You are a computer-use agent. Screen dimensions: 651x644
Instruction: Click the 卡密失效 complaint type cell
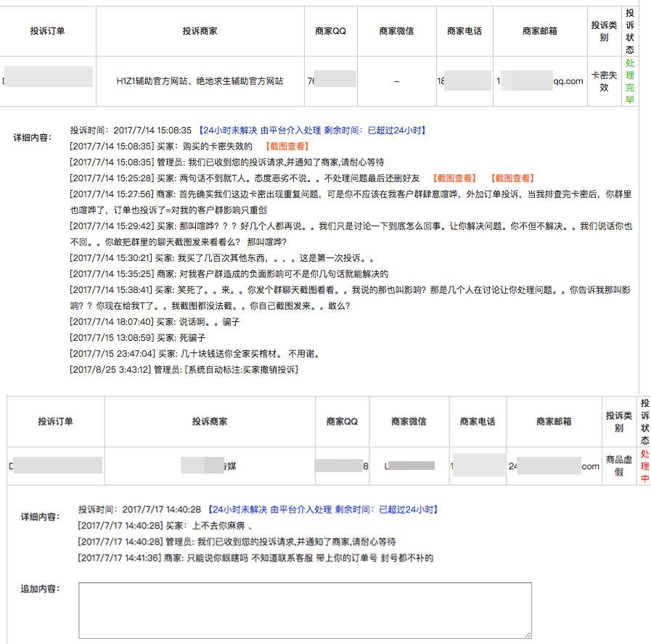(604, 81)
